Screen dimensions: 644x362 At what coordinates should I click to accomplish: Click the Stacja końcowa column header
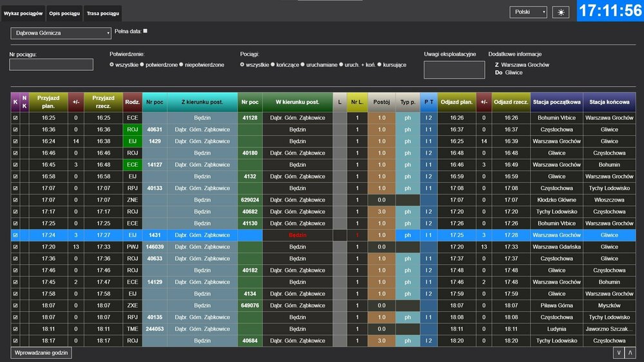(609, 102)
